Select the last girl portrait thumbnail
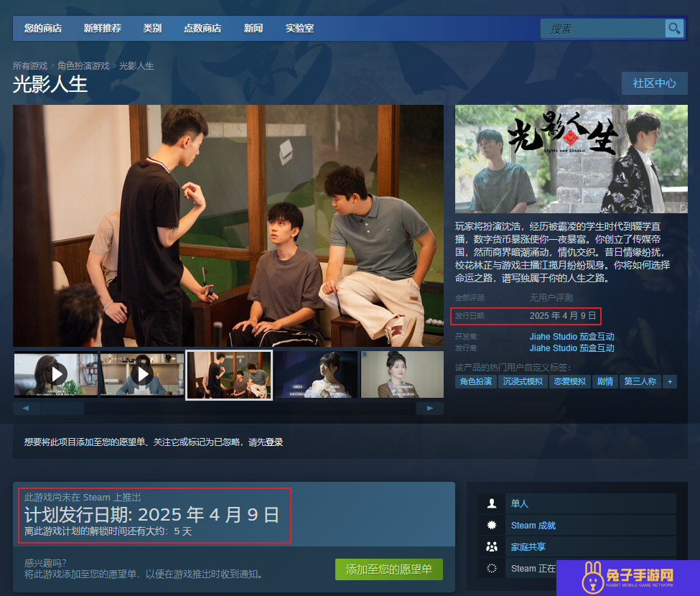 pos(402,374)
